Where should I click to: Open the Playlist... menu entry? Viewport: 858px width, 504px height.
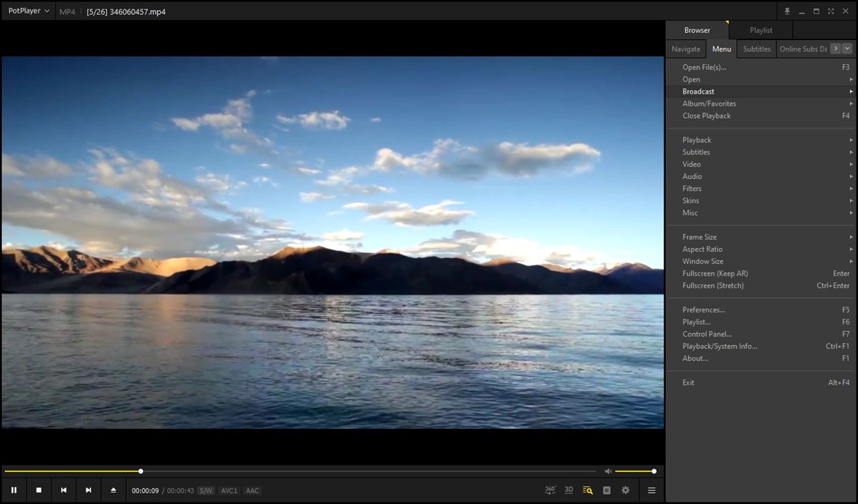[x=761, y=322]
